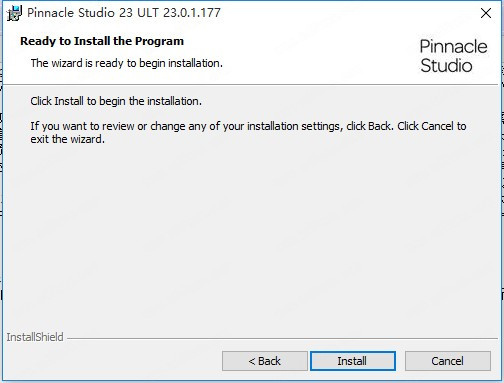504x383 pixels.
Task: Click the Click Install to begin instruction
Action: (x=116, y=101)
